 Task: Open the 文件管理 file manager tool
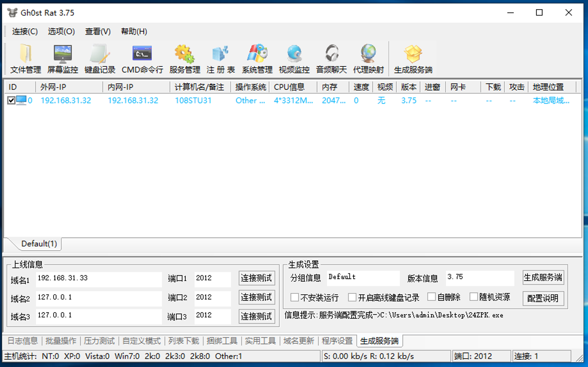point(25,59)
